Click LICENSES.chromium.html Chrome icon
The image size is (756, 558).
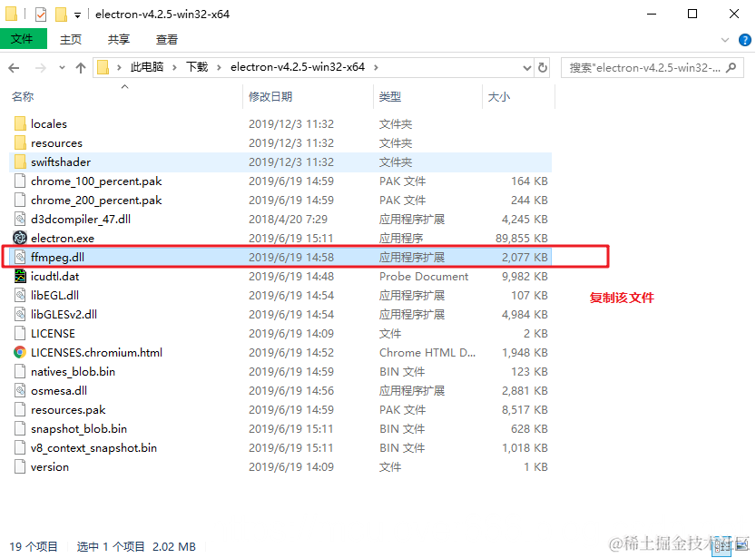pyautogui.click(x=20, y=353)
